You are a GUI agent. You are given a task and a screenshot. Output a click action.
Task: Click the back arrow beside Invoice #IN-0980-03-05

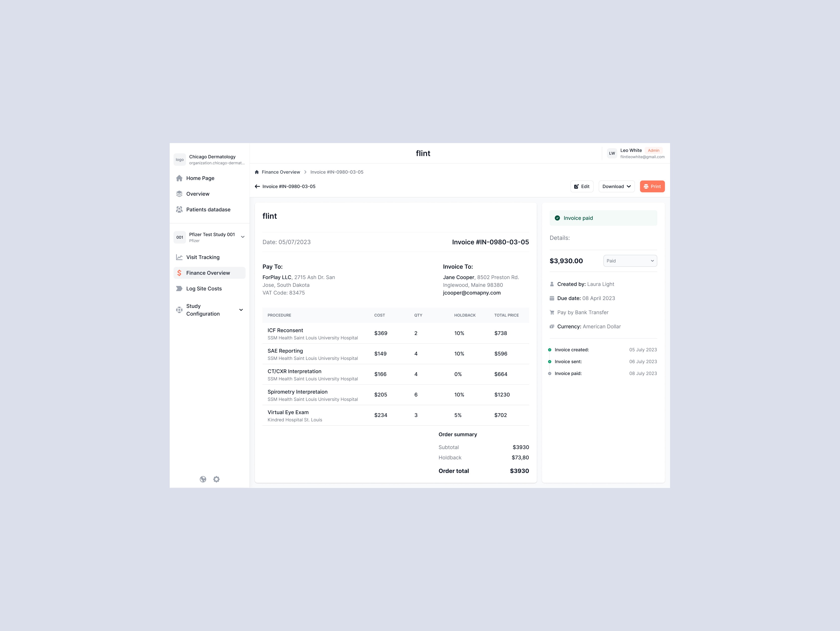click(x=257, y=186)
